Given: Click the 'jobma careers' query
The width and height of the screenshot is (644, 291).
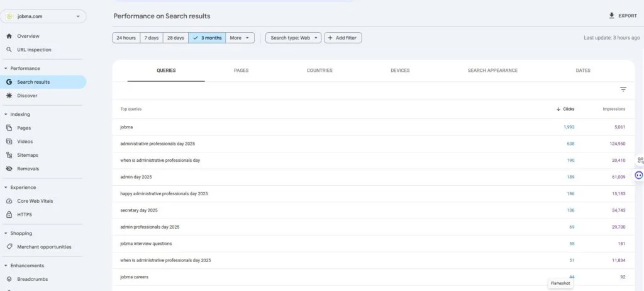Looking at the screenshot, I should click(135, 277).
